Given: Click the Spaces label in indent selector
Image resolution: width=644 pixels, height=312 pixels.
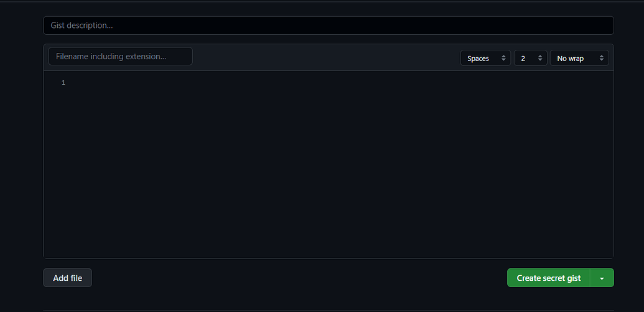Looking at the screenshot, I should (478, 59).
